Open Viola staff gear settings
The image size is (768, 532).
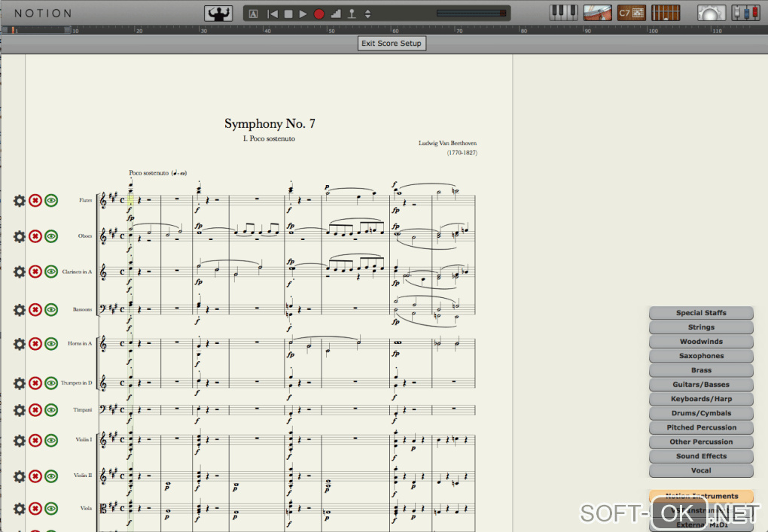pyautogui.click(x=19, y=509)
